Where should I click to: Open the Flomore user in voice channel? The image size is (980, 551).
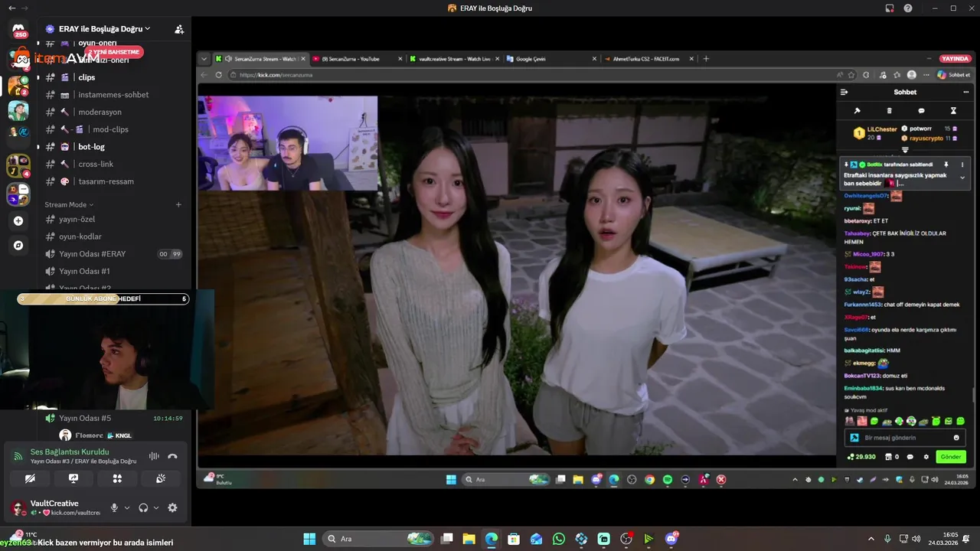click(x=96, y=435)
